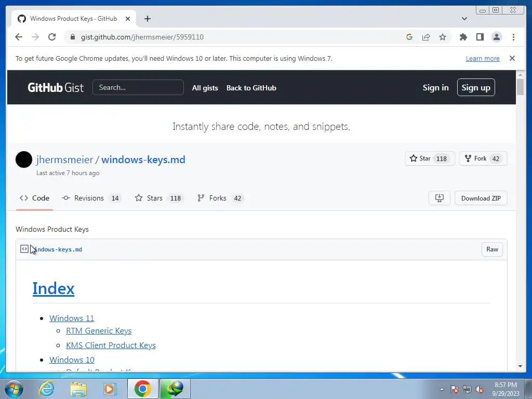
Task: Go Back to GitHub
Action: coord(251,88)
